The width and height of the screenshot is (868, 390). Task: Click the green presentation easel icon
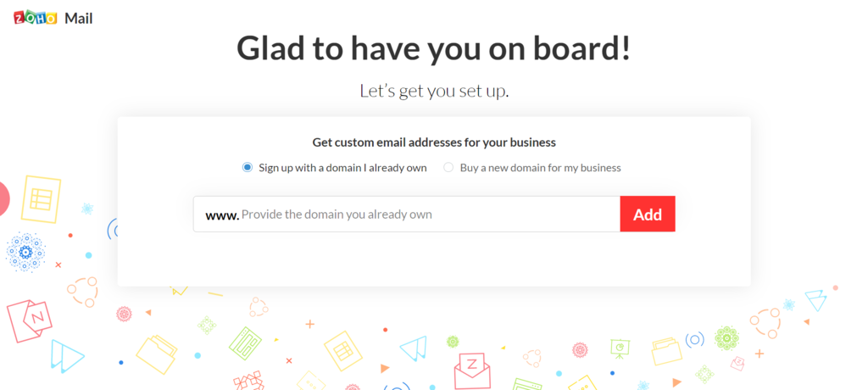pos(620,348)
